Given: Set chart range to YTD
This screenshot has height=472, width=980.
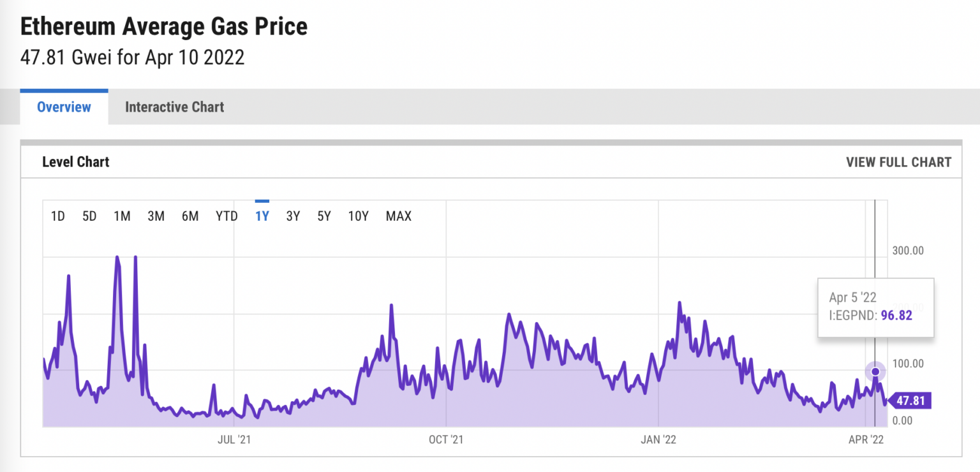Looking at the screenshot, I should [226, 216].
